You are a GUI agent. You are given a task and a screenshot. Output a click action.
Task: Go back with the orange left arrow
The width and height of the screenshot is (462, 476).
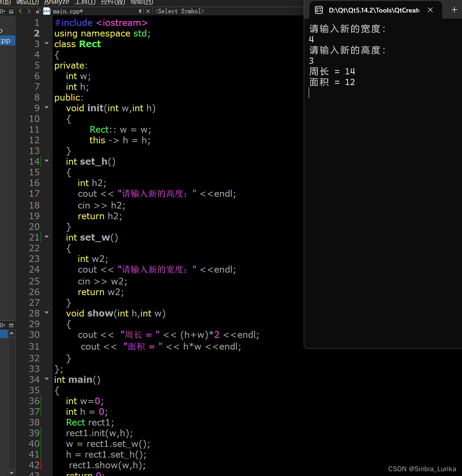point(20,11)
